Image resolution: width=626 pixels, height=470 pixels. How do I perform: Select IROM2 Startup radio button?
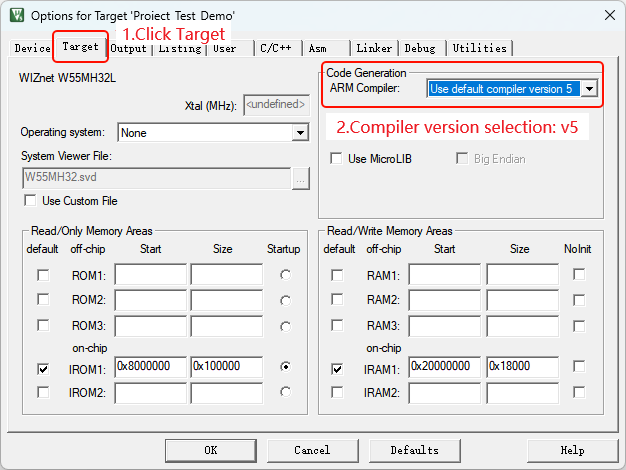[285, 392]
